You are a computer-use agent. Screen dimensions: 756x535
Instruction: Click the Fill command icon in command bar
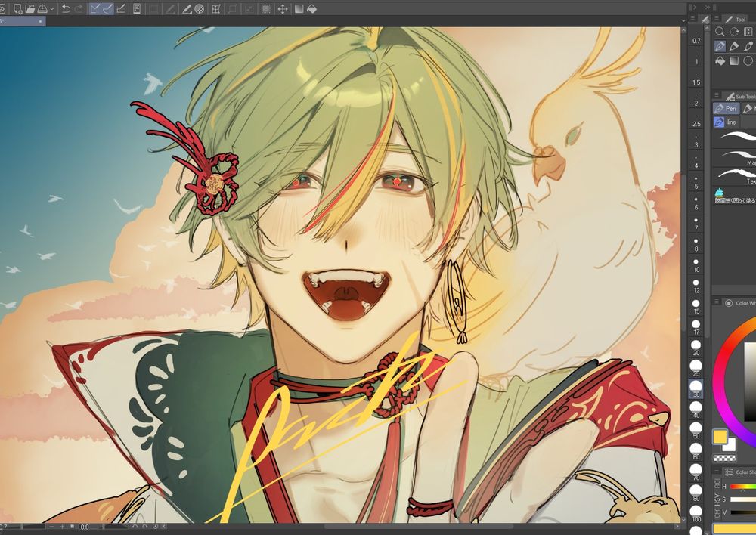tap(187, 8)
